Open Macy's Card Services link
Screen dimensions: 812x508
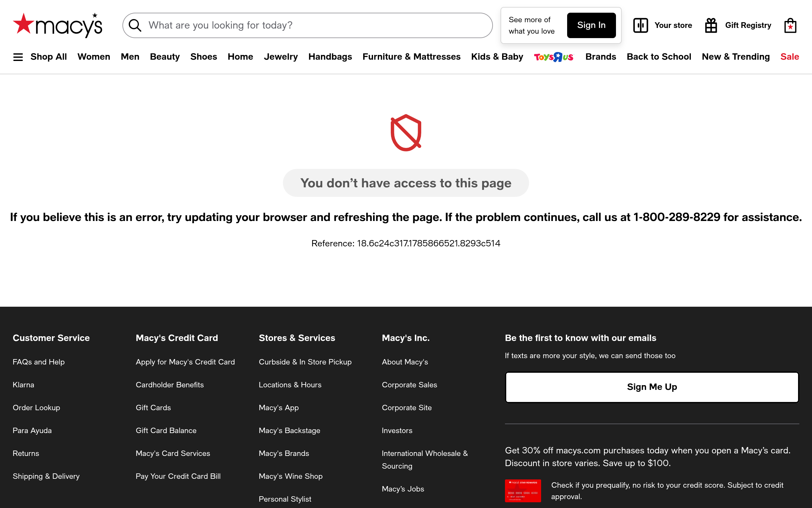(x=173, y=453)
